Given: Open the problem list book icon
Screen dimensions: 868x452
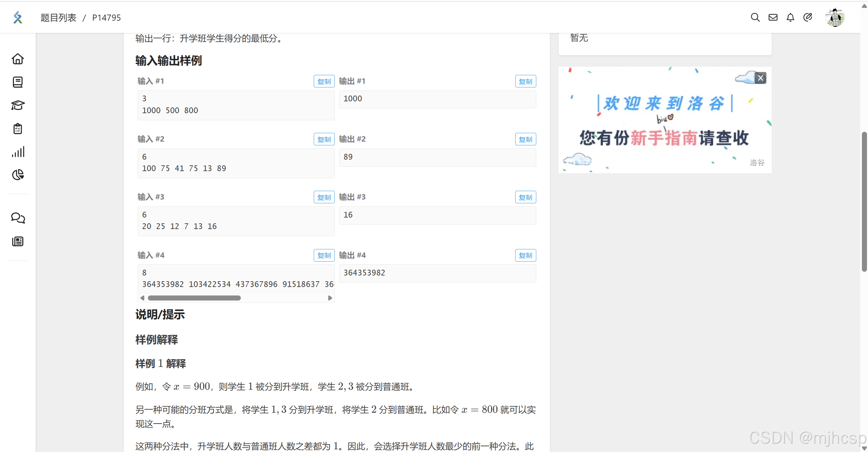Looking at the screenshot, I should [18, 82].
